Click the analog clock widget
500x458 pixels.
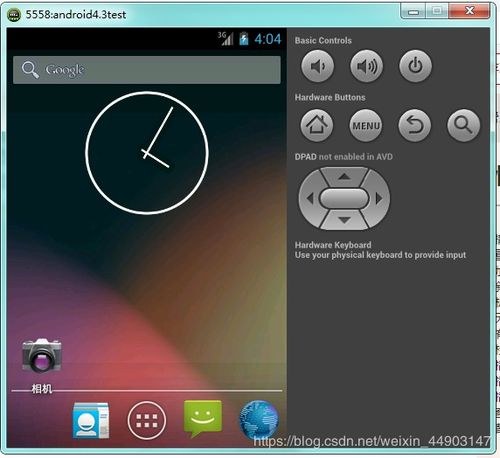click(147, 153)
